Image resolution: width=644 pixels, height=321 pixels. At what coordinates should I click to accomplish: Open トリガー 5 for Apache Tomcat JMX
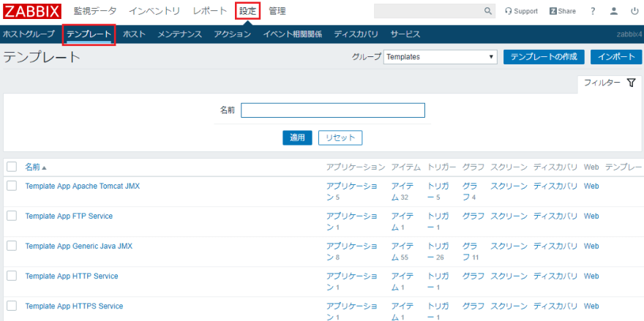click(x=438, y=192)
